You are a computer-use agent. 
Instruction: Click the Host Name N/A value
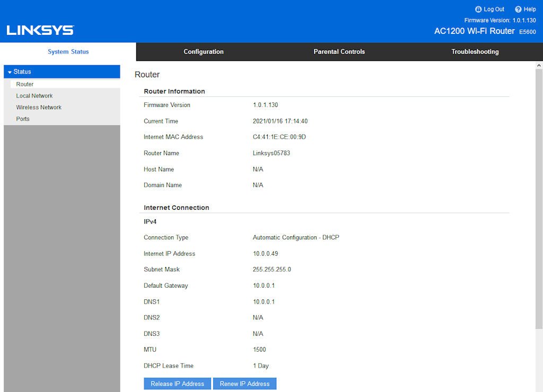click(x=258, y=169)
